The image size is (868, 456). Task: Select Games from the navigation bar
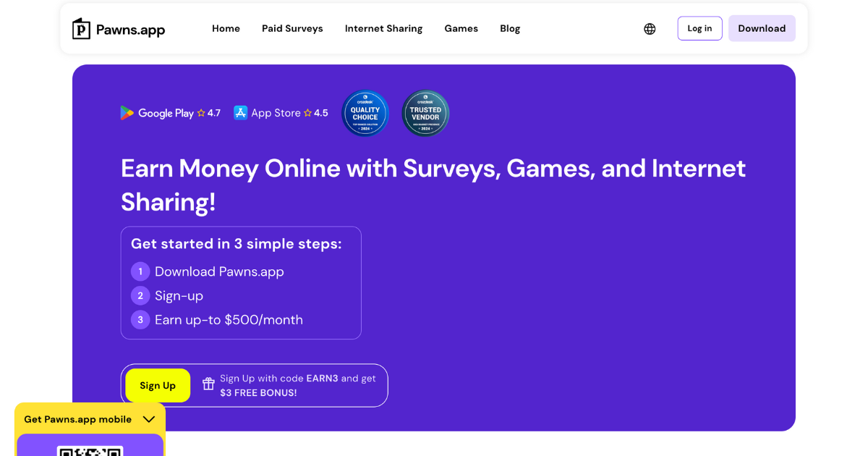coord(461,29)
